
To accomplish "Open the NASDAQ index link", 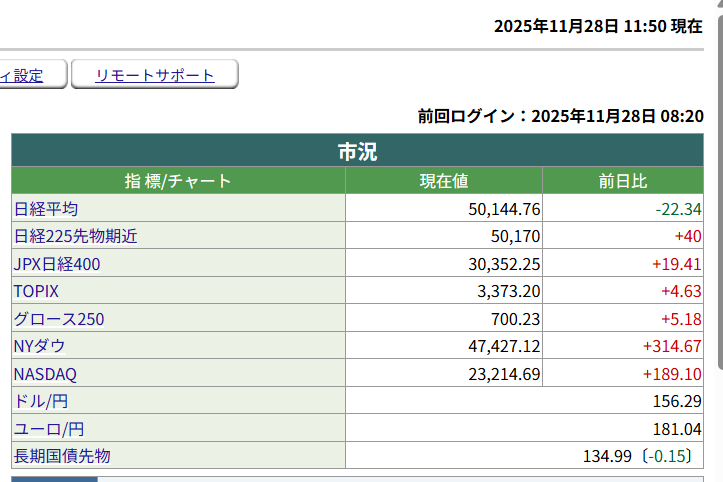I will [x=45, y=374].
